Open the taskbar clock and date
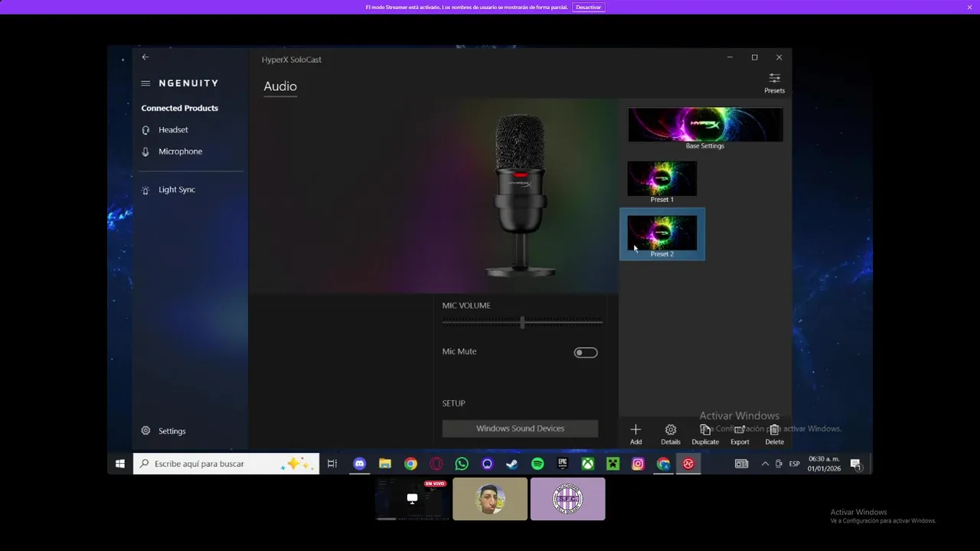The image size is (980, 551). coord(824,464)
